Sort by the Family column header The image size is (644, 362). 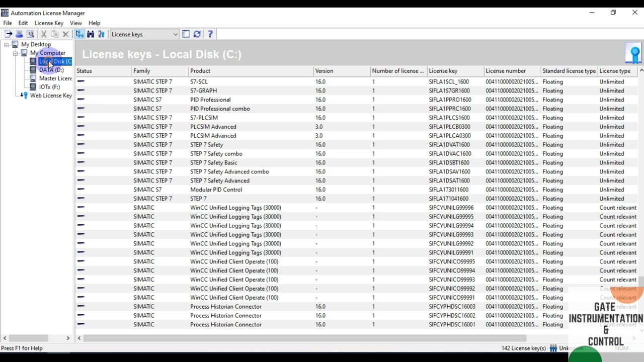coord(160,71)
